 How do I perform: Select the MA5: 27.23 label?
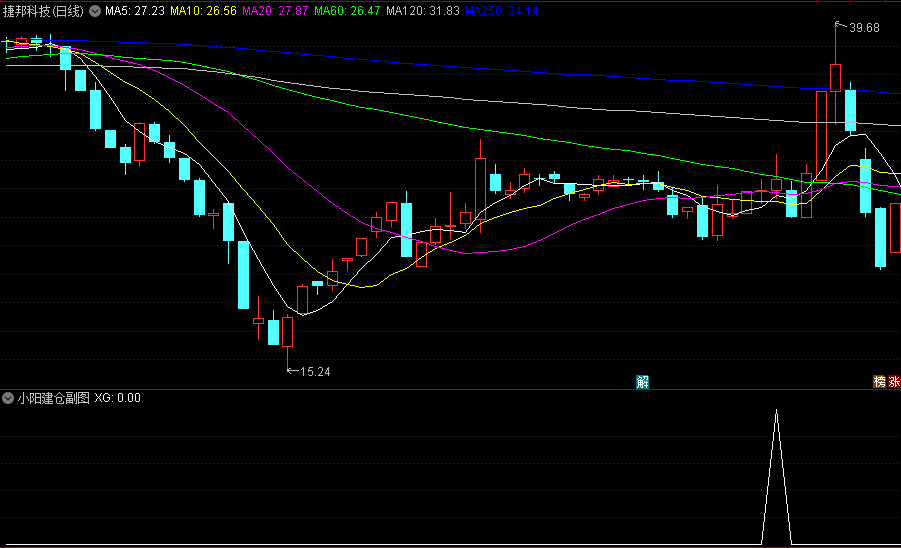click(134, 11)
